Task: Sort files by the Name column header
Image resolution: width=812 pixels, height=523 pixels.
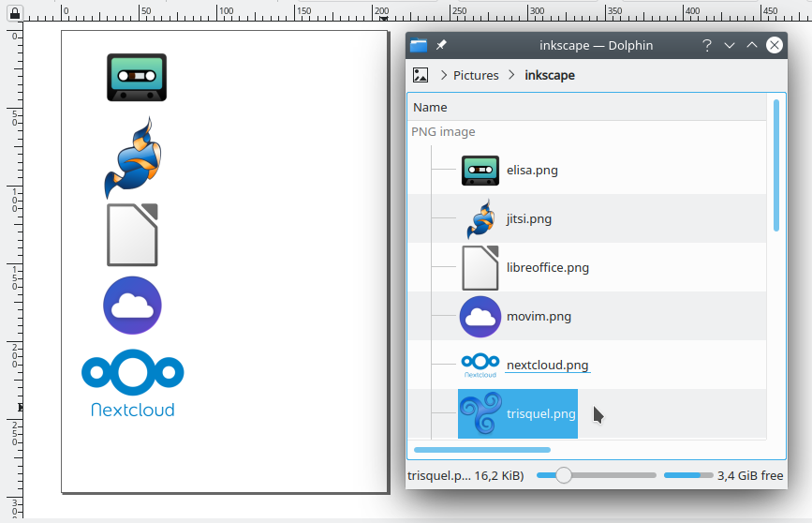Action: 587,107
